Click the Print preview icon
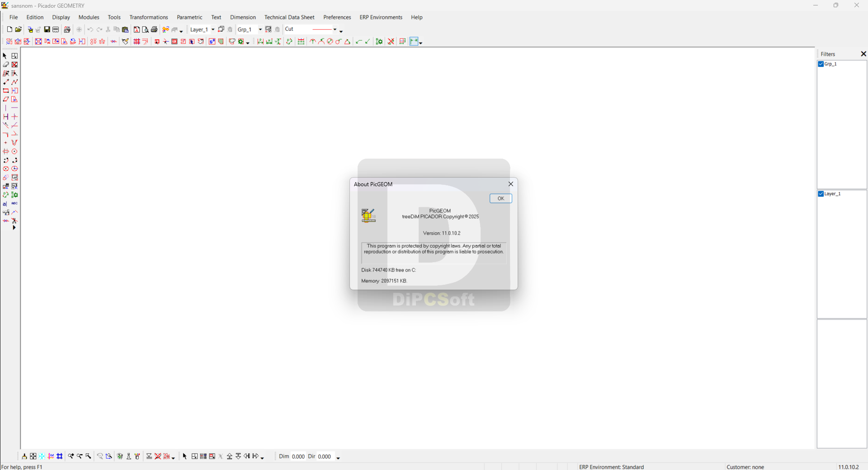Viewport: 868px width, 470px height. tap(145, 29)
